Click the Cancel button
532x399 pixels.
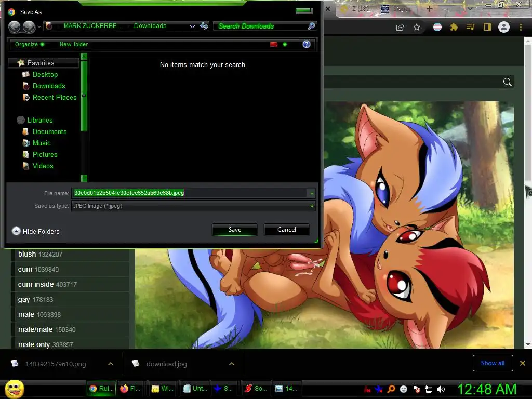[x=287, y=230]
